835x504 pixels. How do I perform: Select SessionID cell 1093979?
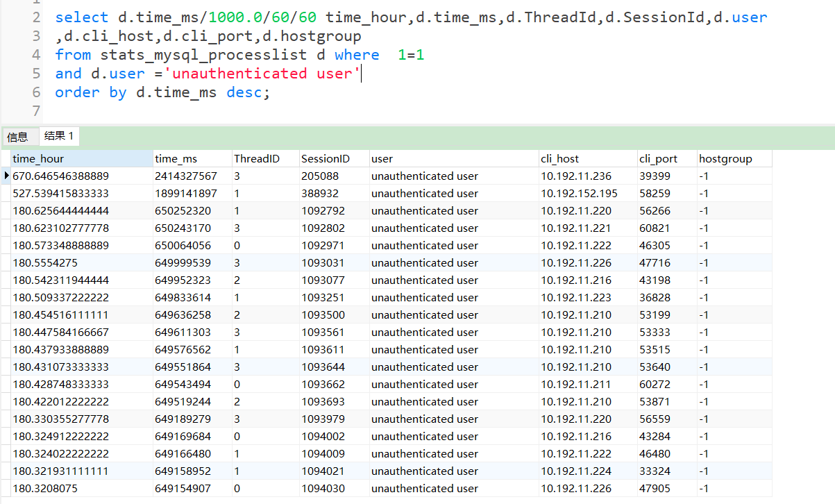point(334,419)
